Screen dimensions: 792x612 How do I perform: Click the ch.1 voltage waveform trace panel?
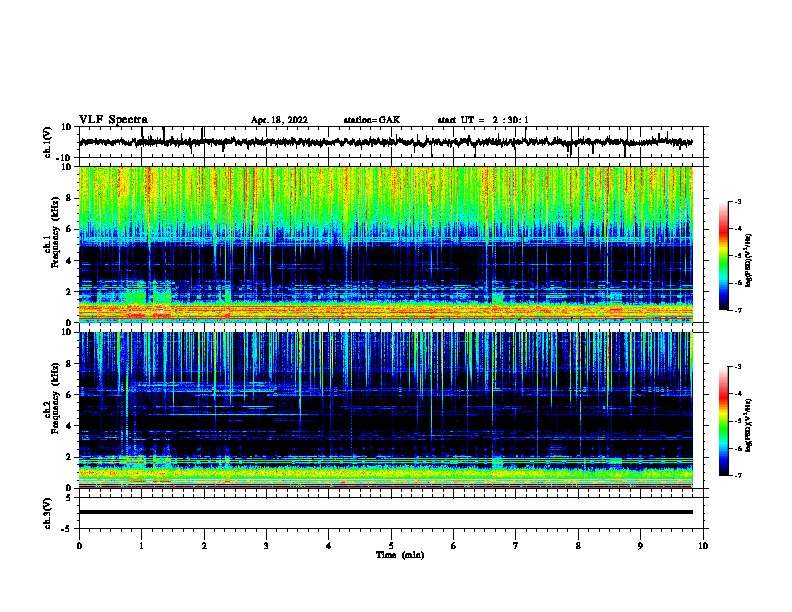click(391, 142)
